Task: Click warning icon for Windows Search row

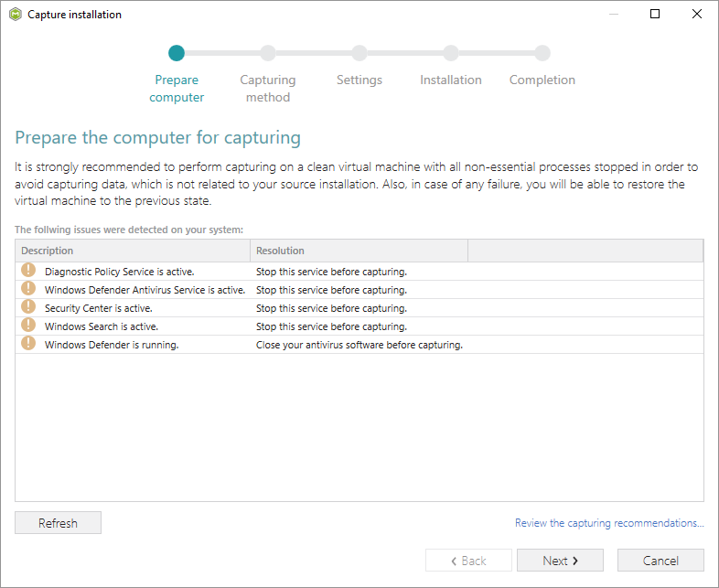Action: tap(28, 325)
